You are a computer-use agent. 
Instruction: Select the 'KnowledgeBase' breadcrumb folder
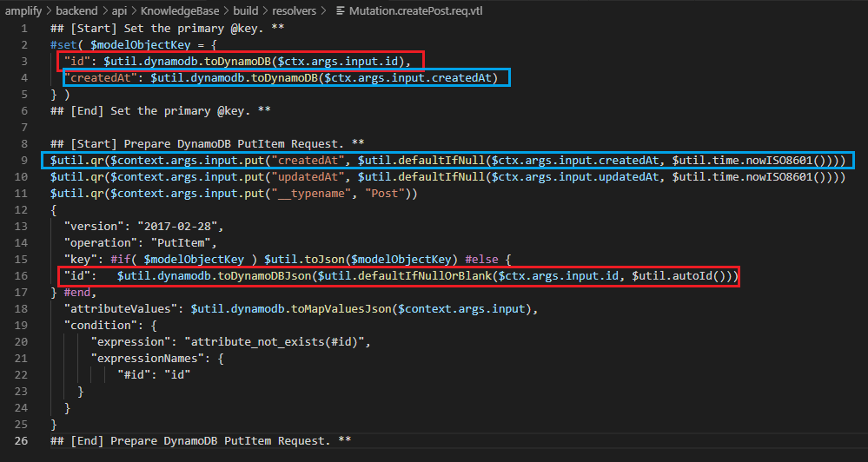coord(180,11)
